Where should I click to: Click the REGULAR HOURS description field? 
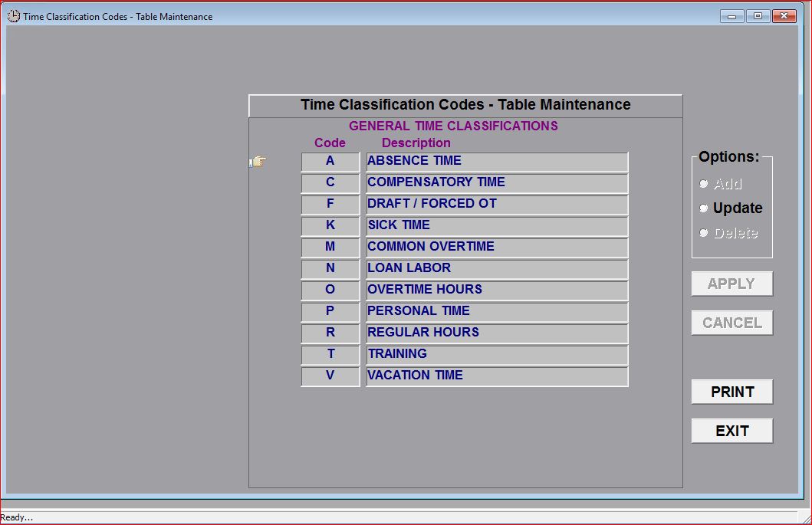(496, 333)
